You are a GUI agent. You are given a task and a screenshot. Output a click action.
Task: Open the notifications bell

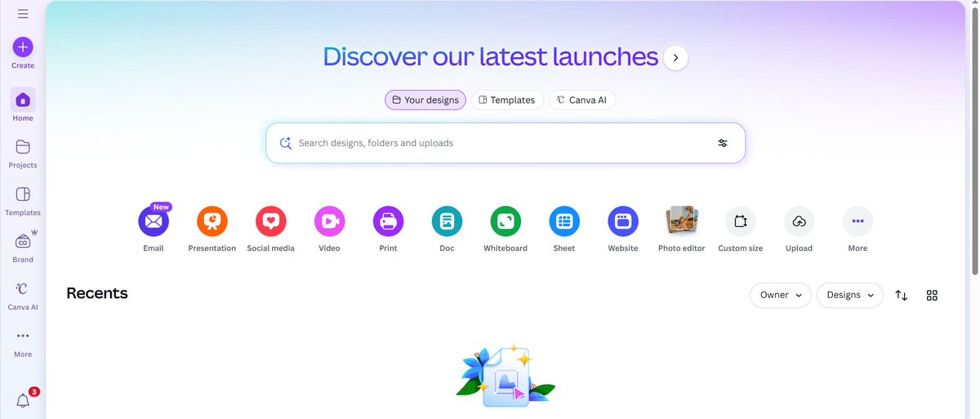pyautogui.click(x=23, y=400)
